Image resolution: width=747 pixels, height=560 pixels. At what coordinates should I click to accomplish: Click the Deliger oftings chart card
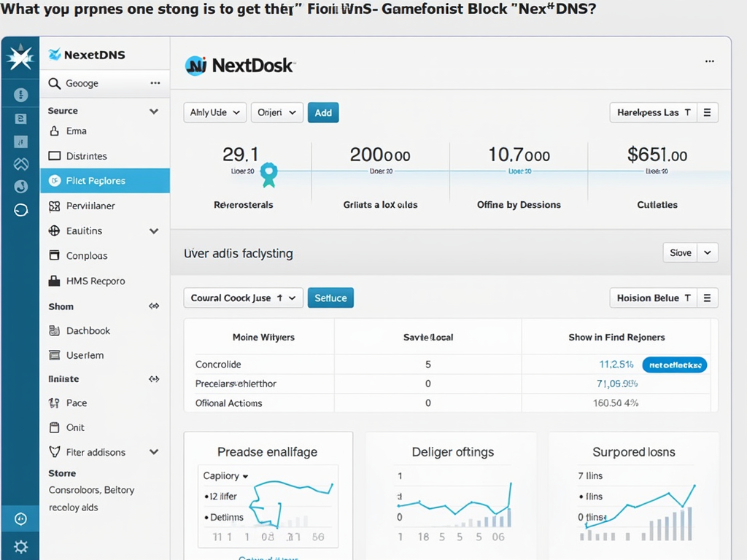point(451,495)
